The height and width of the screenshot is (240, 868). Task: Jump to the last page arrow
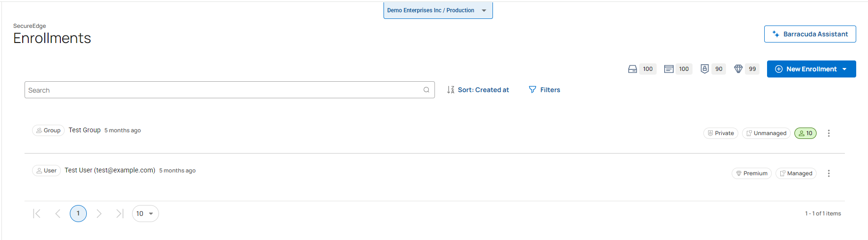click(120, 214)
